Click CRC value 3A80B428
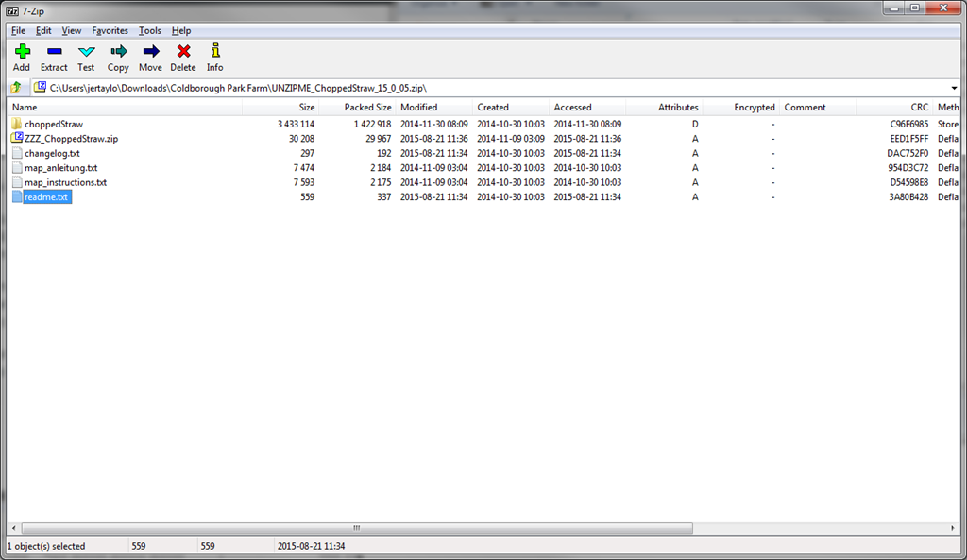 pyautogui.click(x=908, y=197)
